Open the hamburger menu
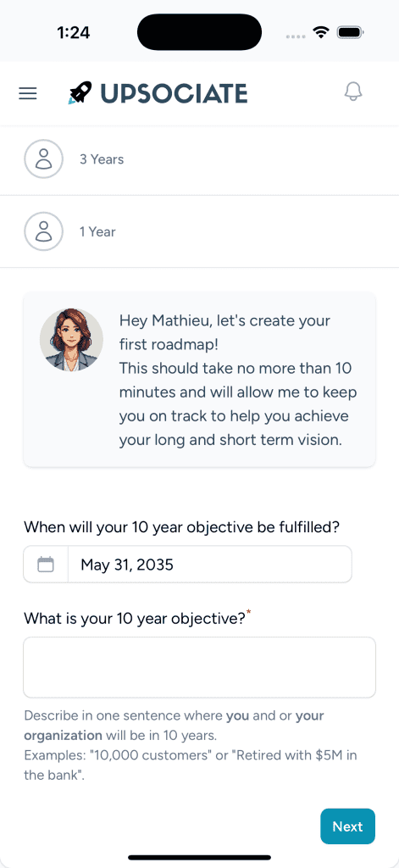 point(28,93)
